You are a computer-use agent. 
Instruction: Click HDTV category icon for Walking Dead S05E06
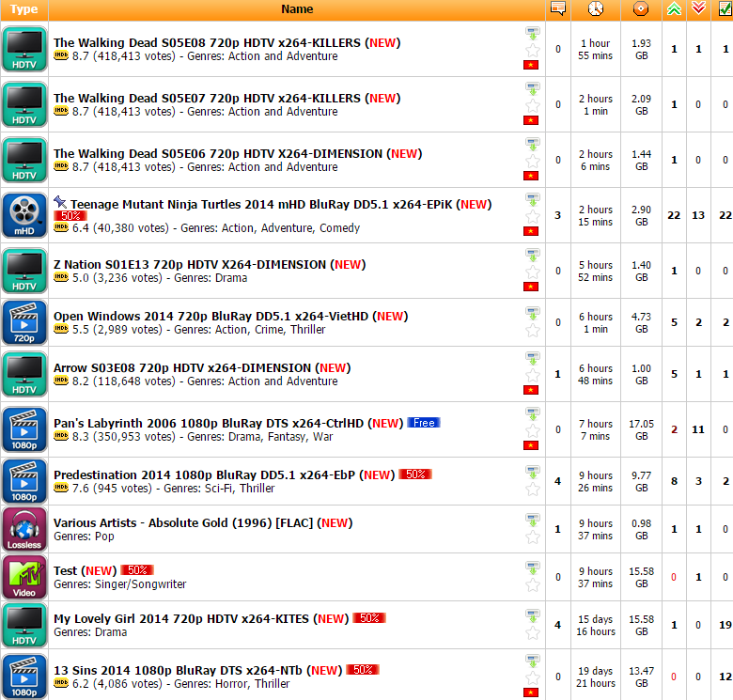(24, 160)
